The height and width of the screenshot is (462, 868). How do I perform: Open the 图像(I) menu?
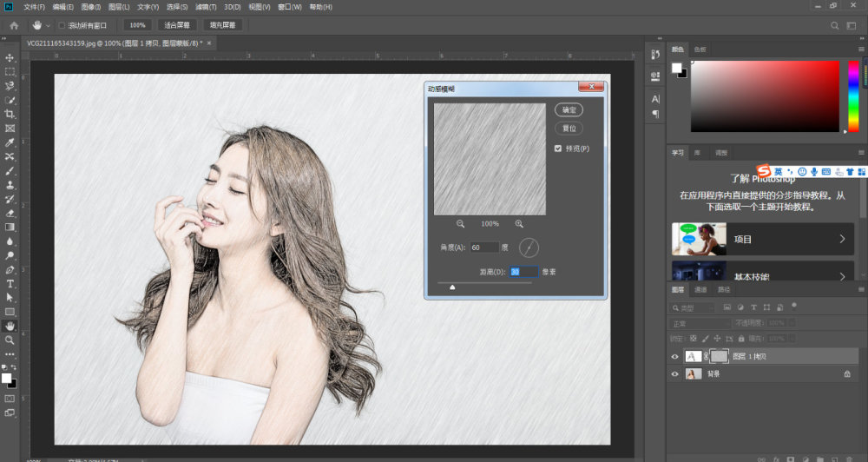91,7
